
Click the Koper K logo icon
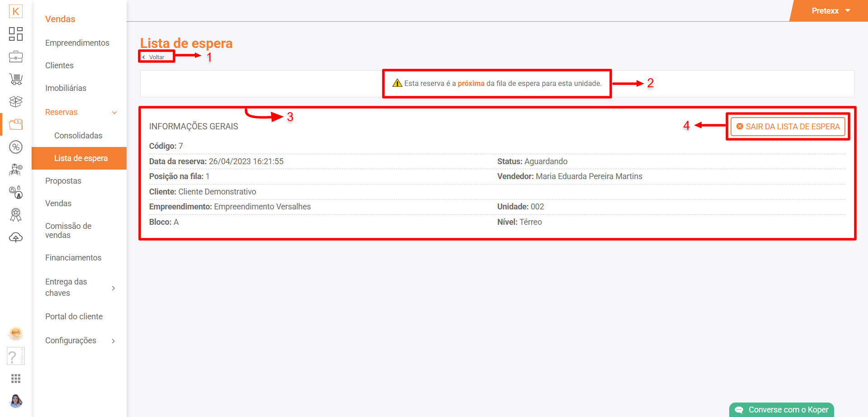(x=16, y=11)
